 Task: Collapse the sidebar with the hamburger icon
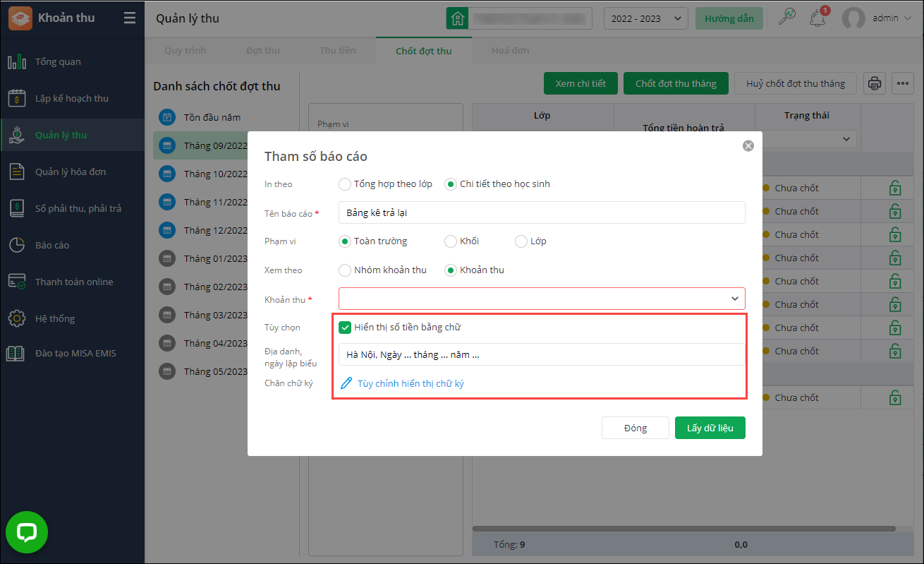[x=130, y=18]
